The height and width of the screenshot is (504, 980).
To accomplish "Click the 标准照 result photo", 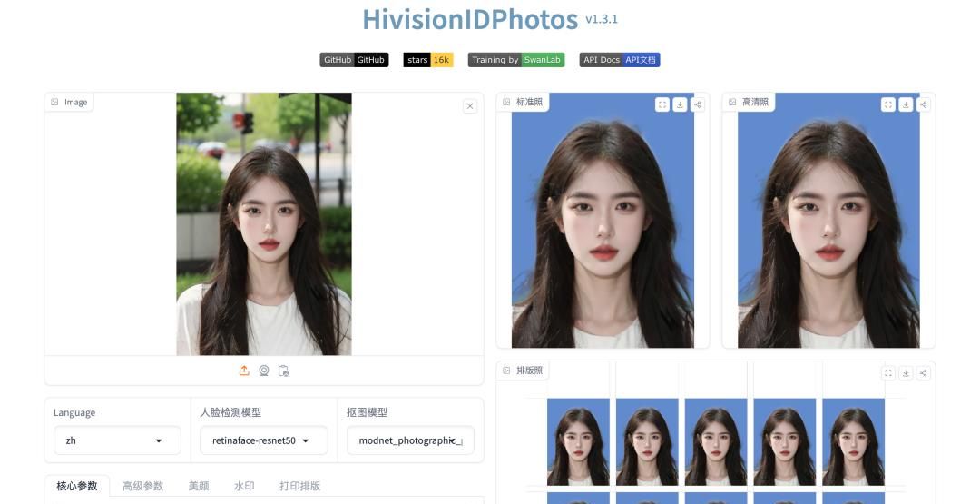I will [603, 220].
